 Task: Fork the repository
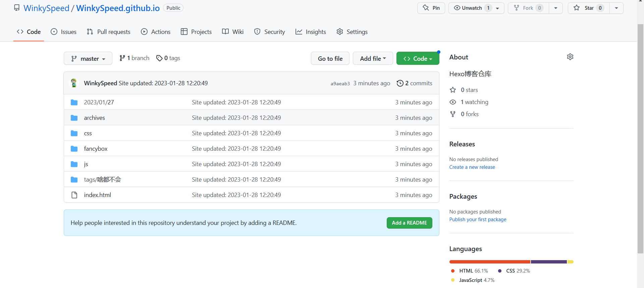528,8
